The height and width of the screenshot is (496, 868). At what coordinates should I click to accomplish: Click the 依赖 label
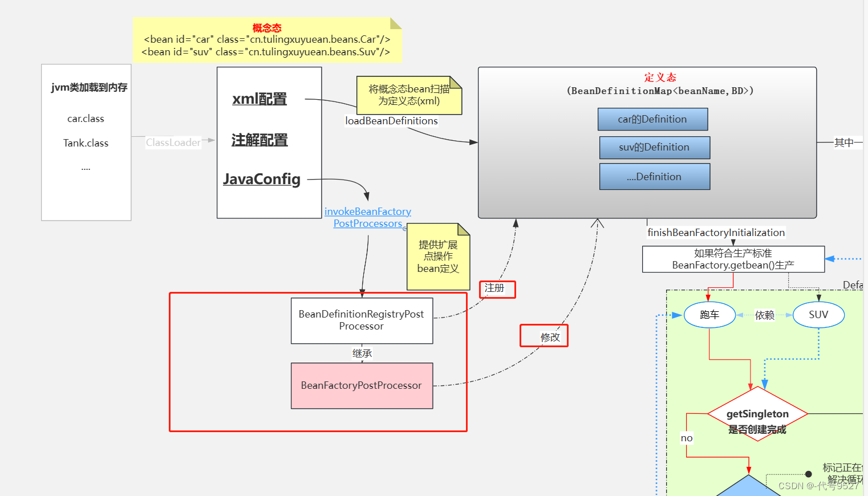click(765, 315)
